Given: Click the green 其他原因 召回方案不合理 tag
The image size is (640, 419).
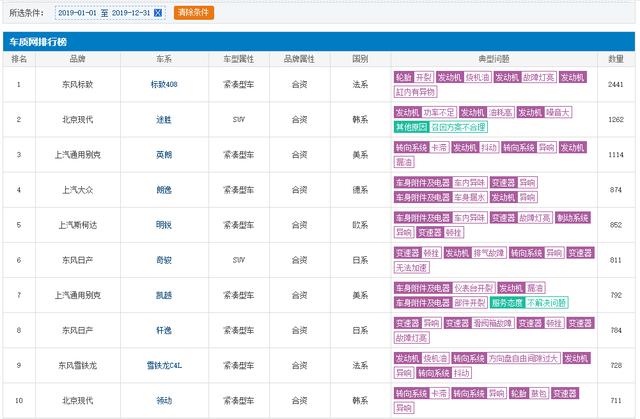Looking at the screenshot, I should 441,127.
